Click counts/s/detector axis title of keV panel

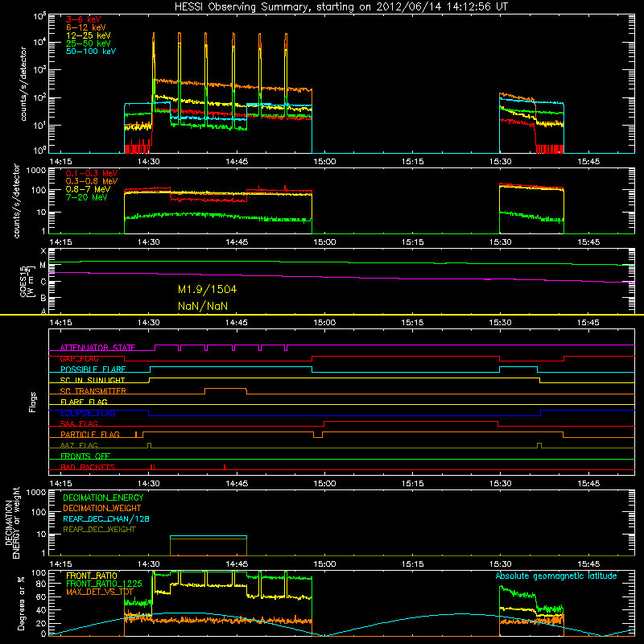tap(23, 84)
